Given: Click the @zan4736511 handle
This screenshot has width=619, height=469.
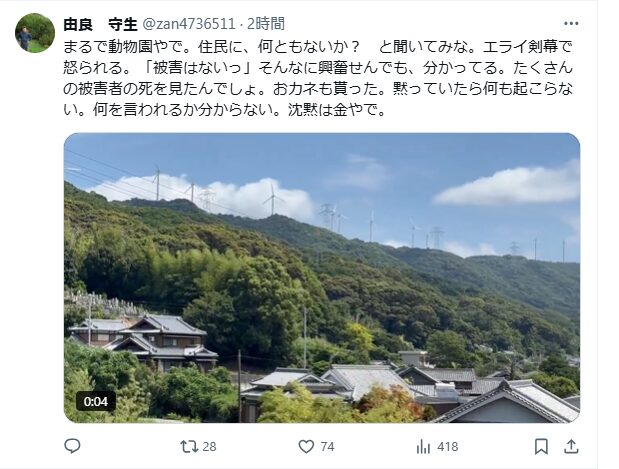Looking at the screenshot, I should tap(188, 24).
